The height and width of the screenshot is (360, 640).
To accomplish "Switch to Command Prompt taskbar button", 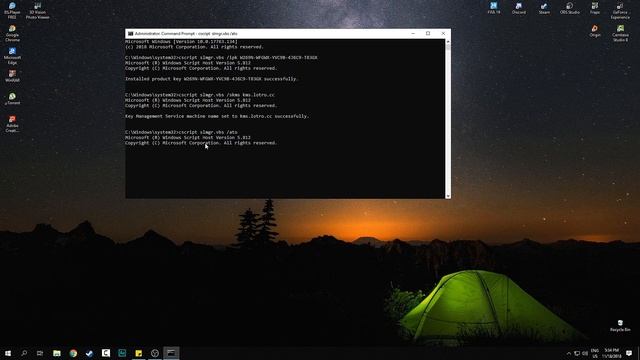I will (x=171, y=353).
